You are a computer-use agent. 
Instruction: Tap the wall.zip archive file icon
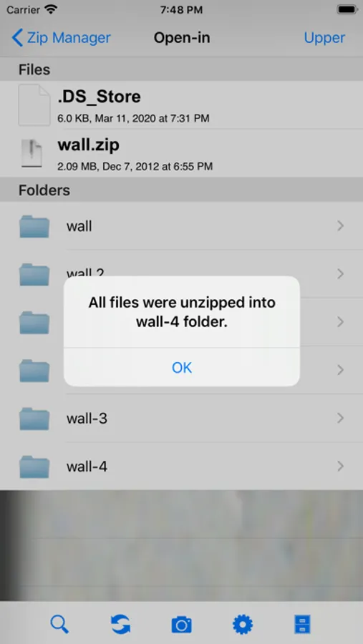click(32, 154)
